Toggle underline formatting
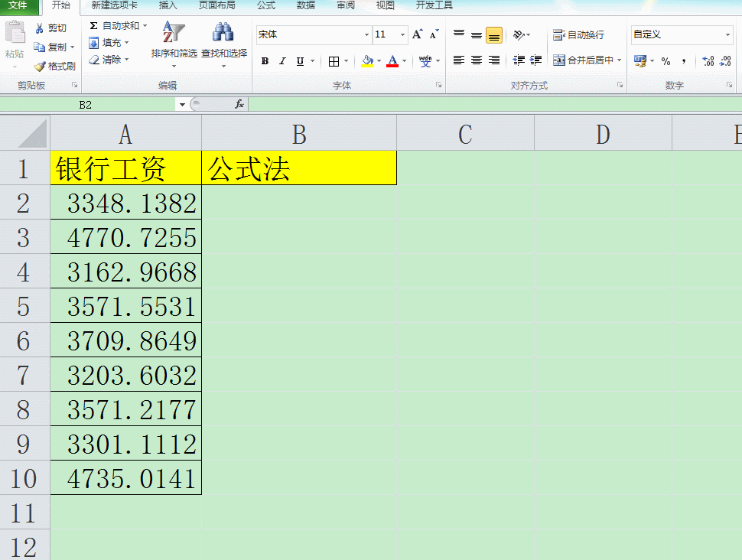The height and width of the screenshot is (560, 742). 299,60
